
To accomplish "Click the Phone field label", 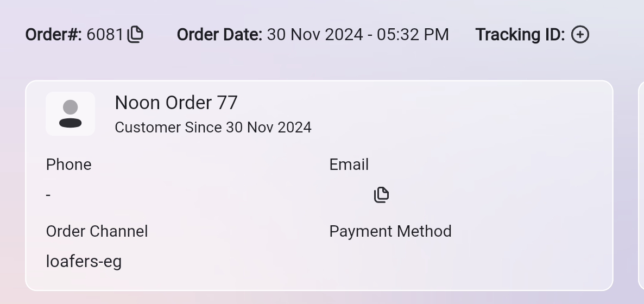I will click(68, 164).
